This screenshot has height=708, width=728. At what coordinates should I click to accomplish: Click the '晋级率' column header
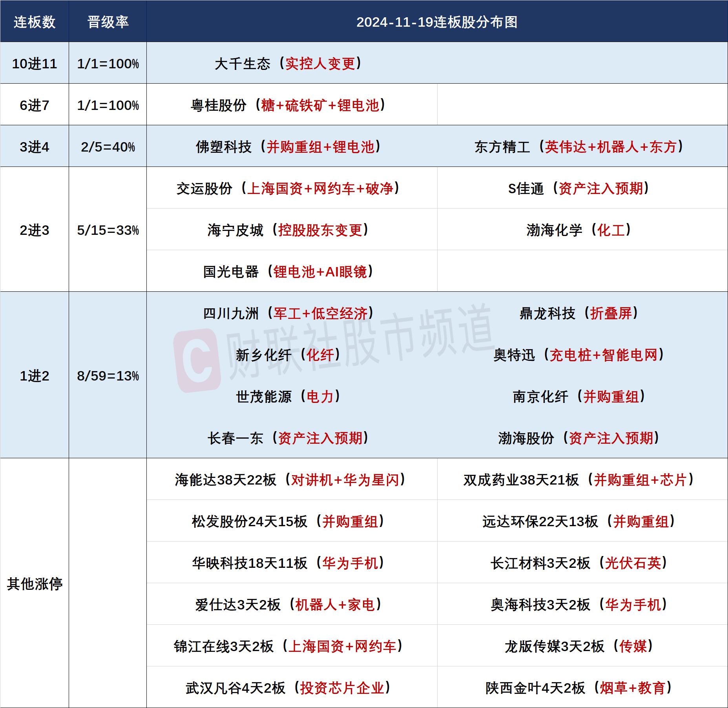(108, 22)
